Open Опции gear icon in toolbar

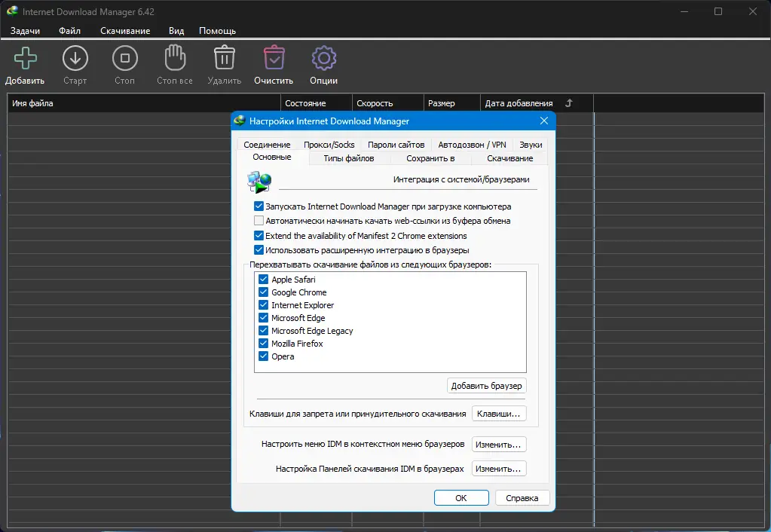tap(323, 59)
